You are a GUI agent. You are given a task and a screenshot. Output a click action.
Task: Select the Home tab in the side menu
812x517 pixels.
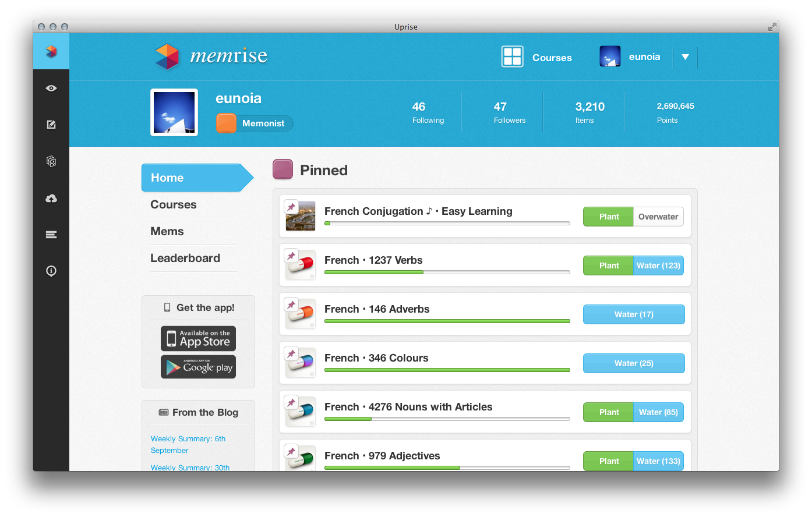197,178
